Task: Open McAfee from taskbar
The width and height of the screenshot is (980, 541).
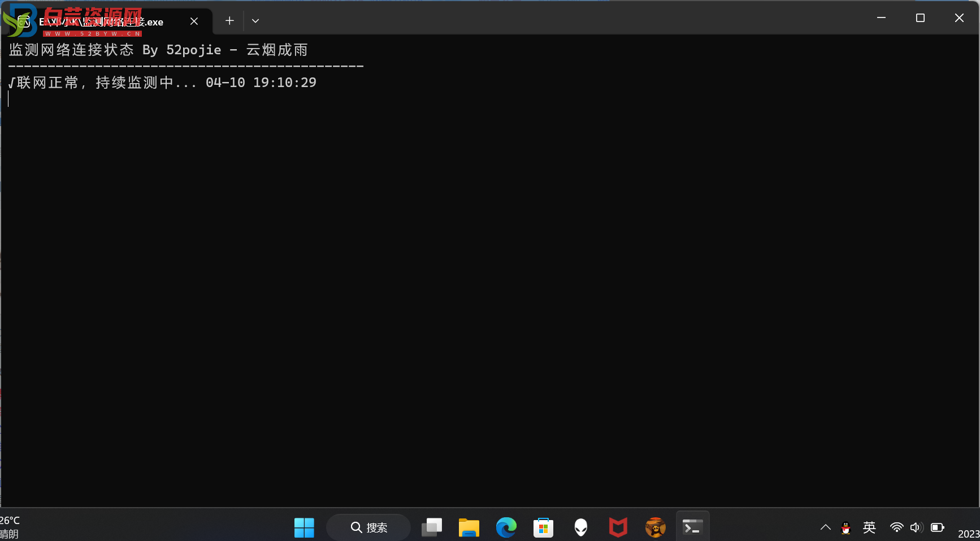Action: [618, 527]
